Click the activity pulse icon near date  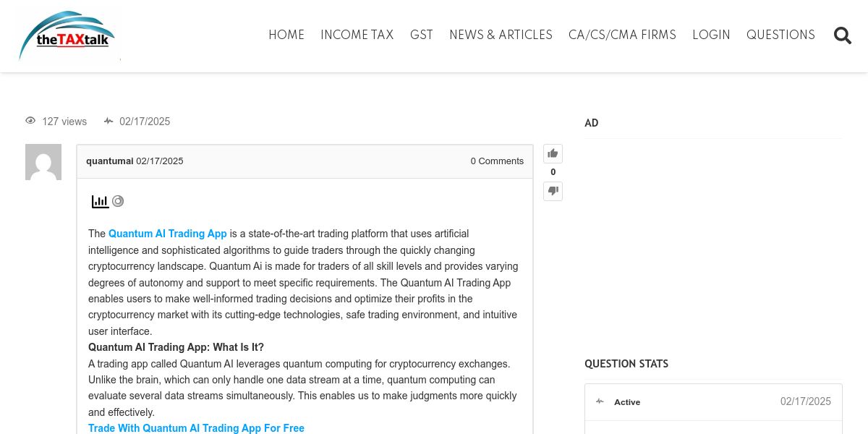109,121
